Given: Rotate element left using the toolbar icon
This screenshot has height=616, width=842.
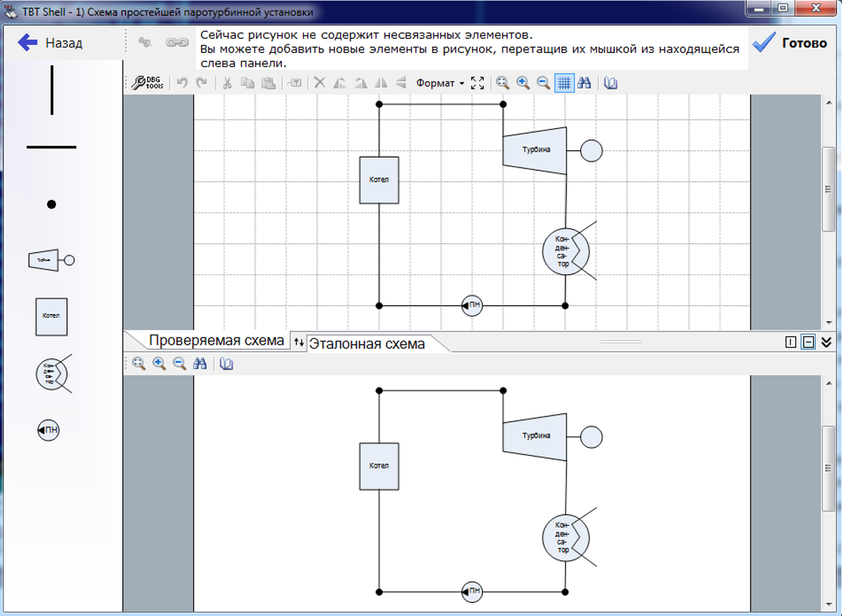Looking at the screenshot, I should pyautogui.click(x=340, y=83).
